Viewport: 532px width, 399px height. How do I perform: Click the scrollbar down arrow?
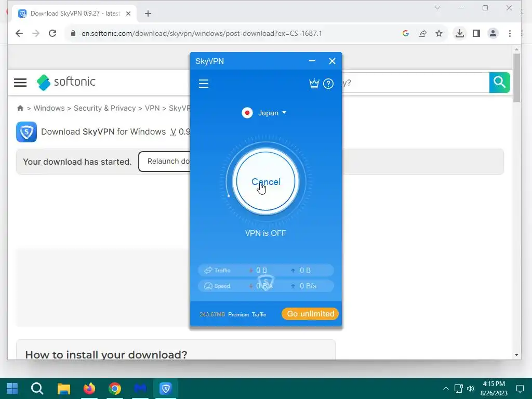(x=516, y=355)
